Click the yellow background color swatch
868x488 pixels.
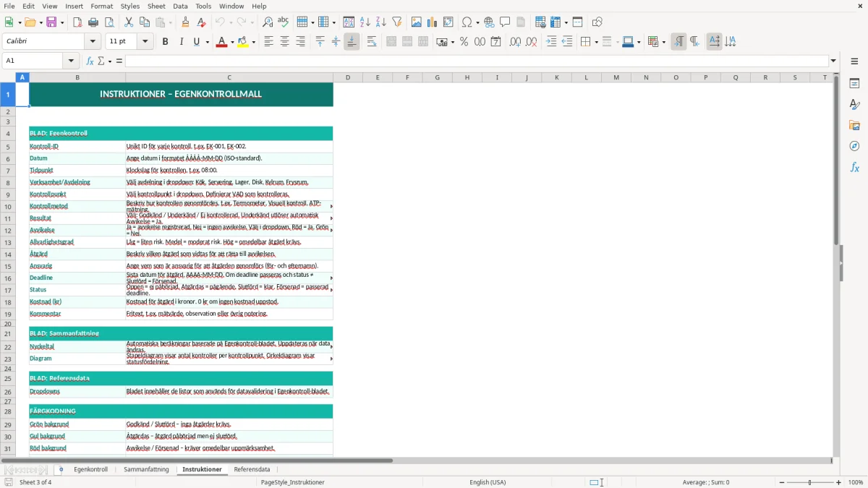(244, 42)
